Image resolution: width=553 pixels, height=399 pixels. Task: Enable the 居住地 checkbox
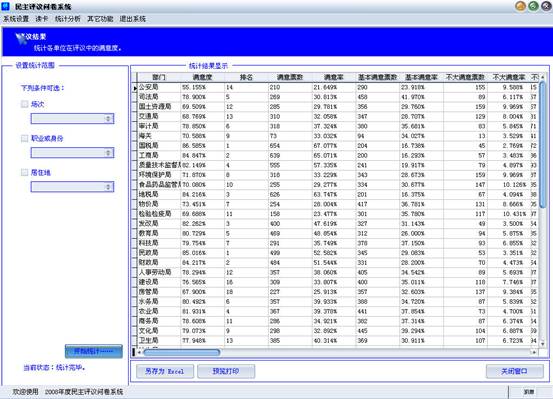(24, 173)
